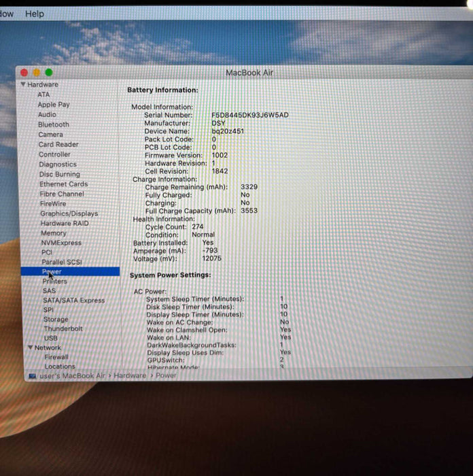Click the Network category label

pyautogui.click(x=48, y=347)
